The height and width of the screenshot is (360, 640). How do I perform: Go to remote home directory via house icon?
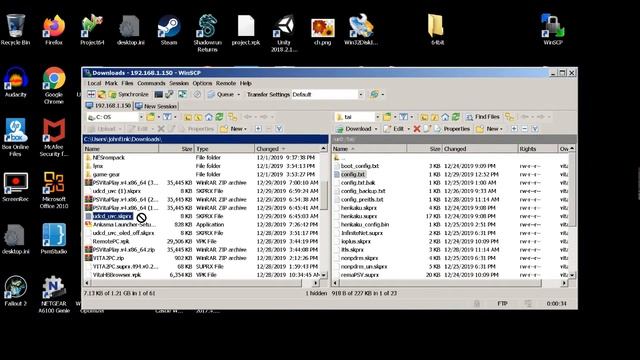click(x=445, y=117)
